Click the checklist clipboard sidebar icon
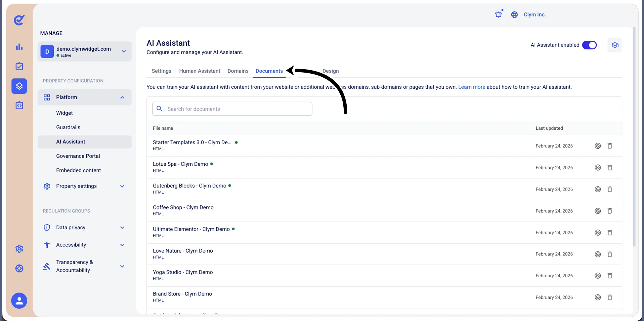Screen dimensions: 644x321 click(x=19, y=66)
